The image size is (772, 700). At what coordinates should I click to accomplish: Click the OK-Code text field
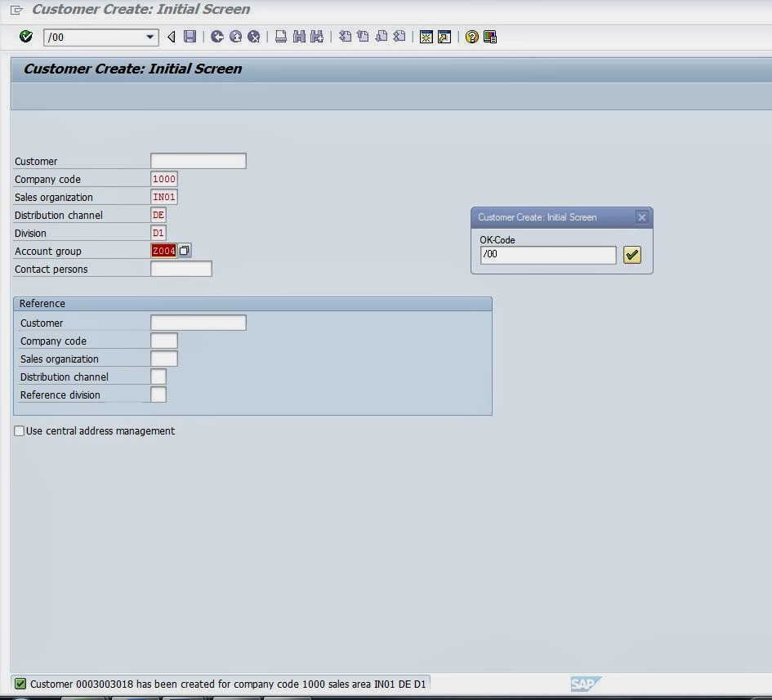(547, 255)
